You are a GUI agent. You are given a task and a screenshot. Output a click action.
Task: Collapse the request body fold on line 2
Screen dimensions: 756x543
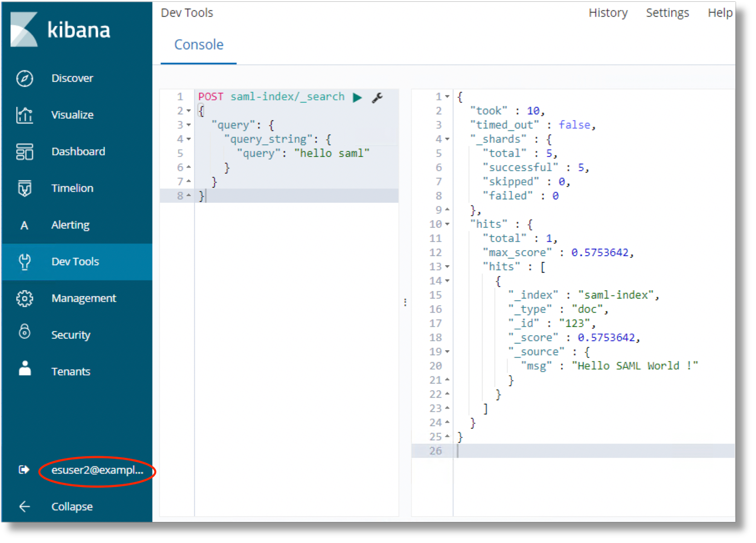pos(188,111)
